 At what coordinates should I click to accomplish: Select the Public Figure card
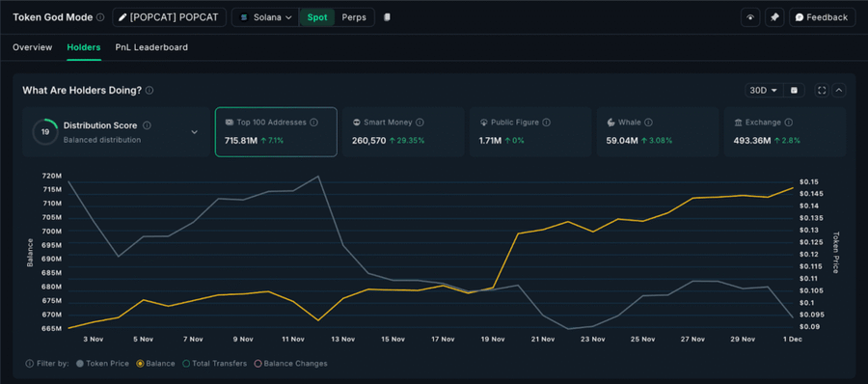(530, 132)
